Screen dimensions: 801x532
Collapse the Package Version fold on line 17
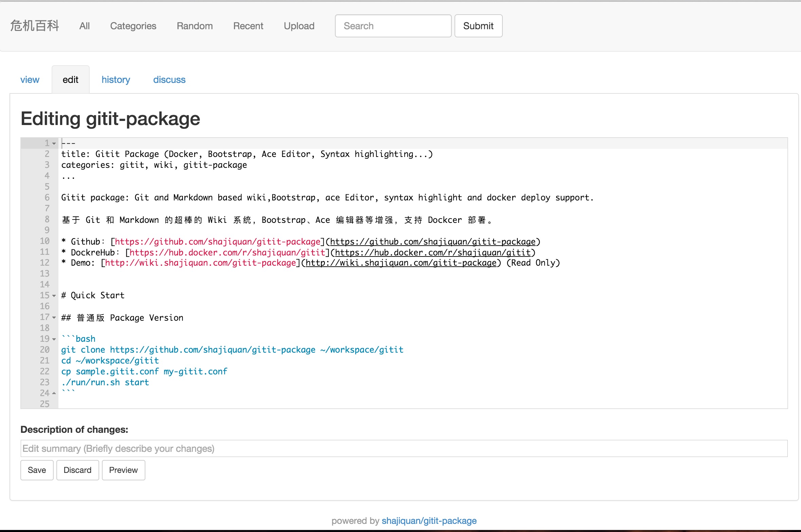coord(54,318)
